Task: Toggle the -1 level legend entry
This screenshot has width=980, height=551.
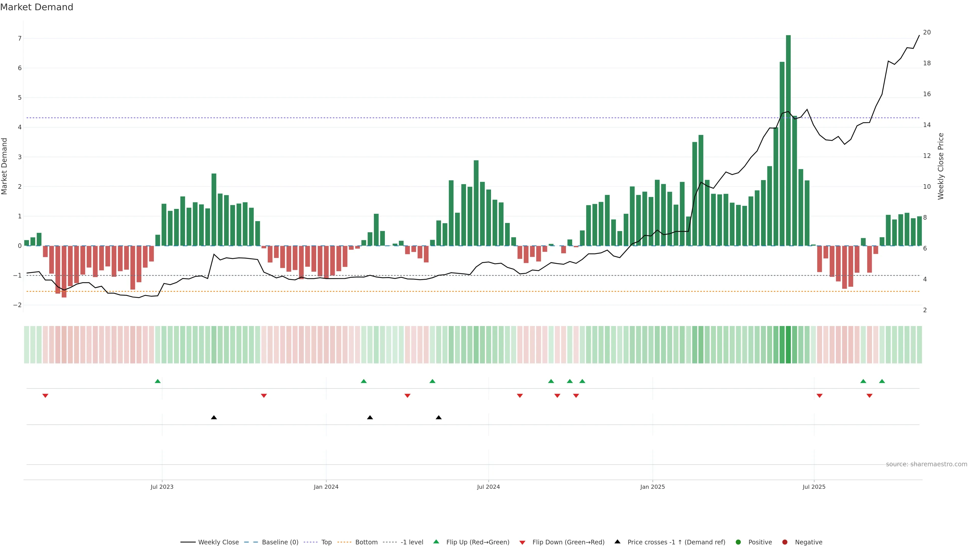Action: point(412,542)
